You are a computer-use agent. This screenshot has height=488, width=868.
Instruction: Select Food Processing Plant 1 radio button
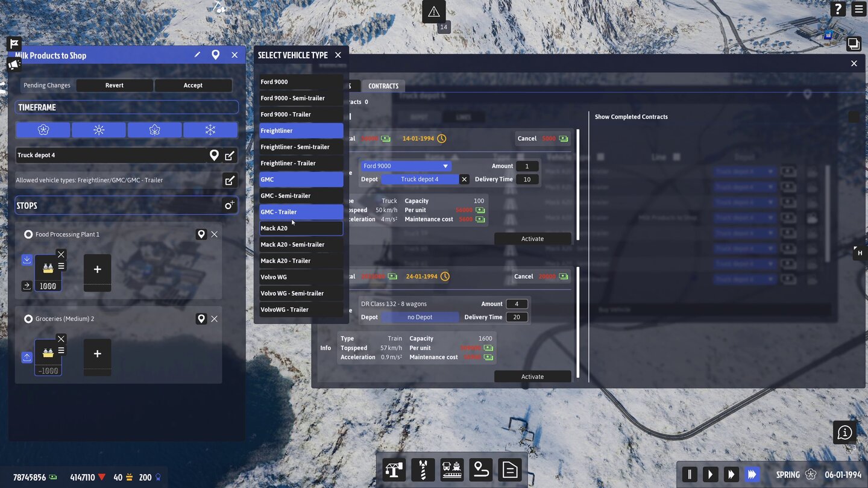(x=28, y=234)
